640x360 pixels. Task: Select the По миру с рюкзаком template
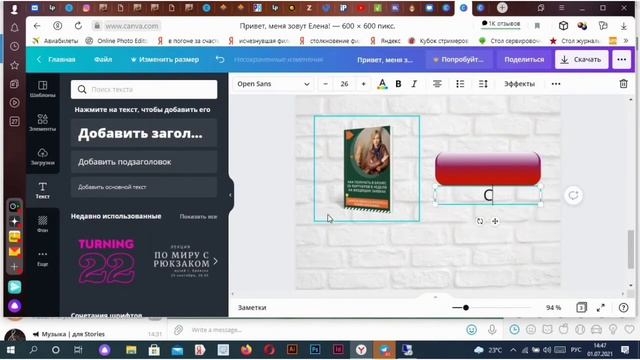(x=181, y=261)
